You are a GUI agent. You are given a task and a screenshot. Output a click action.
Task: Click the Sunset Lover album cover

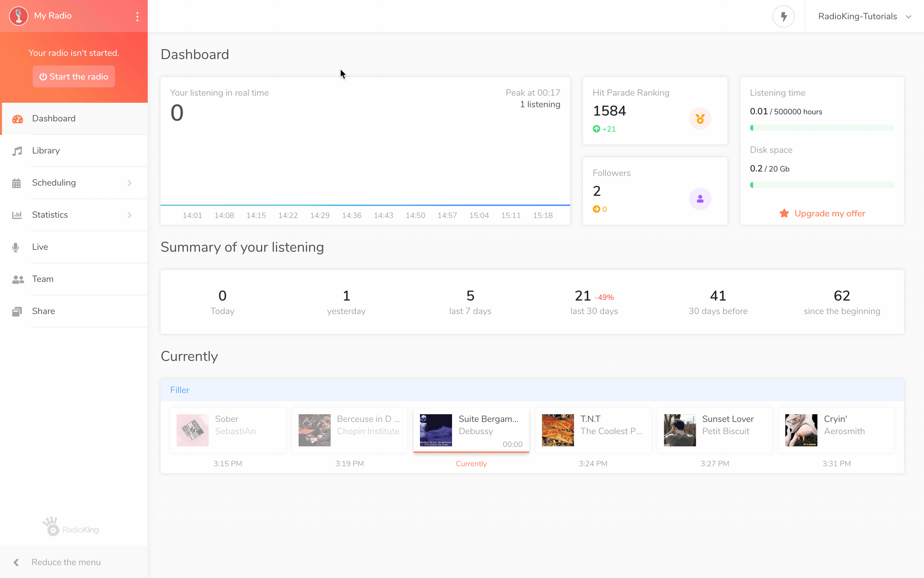click(x=680, y=430)
